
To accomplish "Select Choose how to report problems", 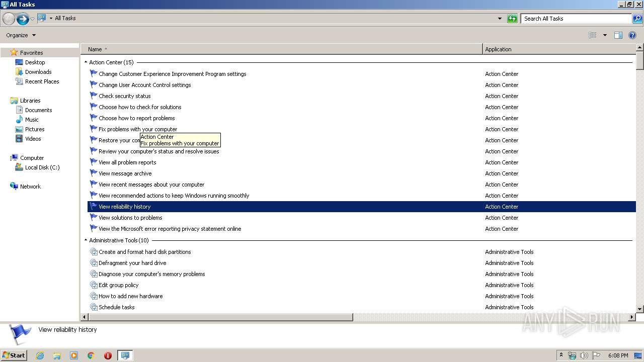I will pyautogui.click(x=136, y=118).
